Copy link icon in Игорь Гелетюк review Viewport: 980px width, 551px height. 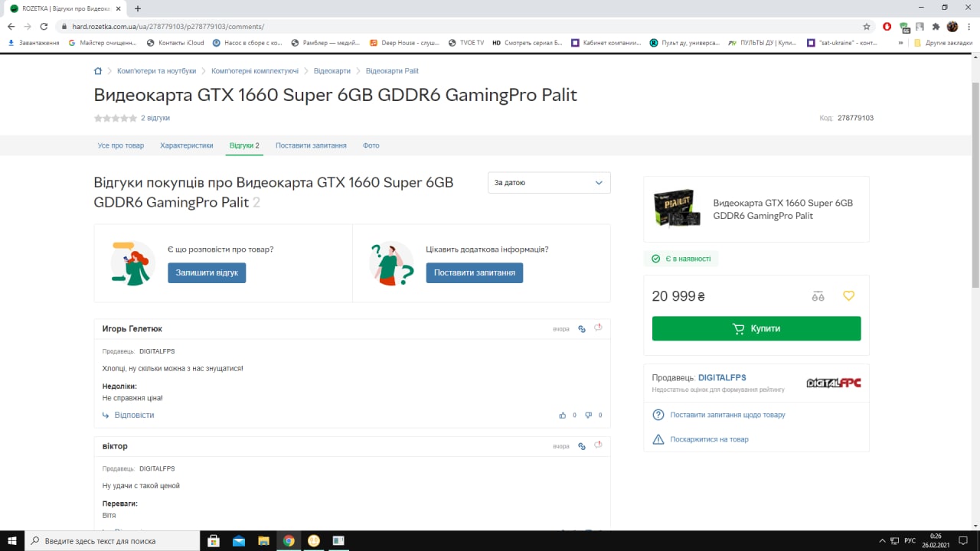point(582,329)
